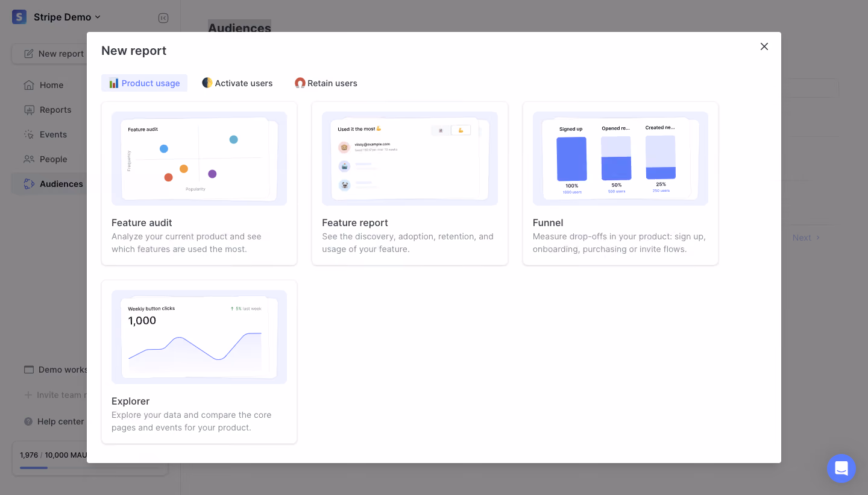Click the Demo workspace window icon
Screen dimensions: 868x495
[x=29, y=370]
